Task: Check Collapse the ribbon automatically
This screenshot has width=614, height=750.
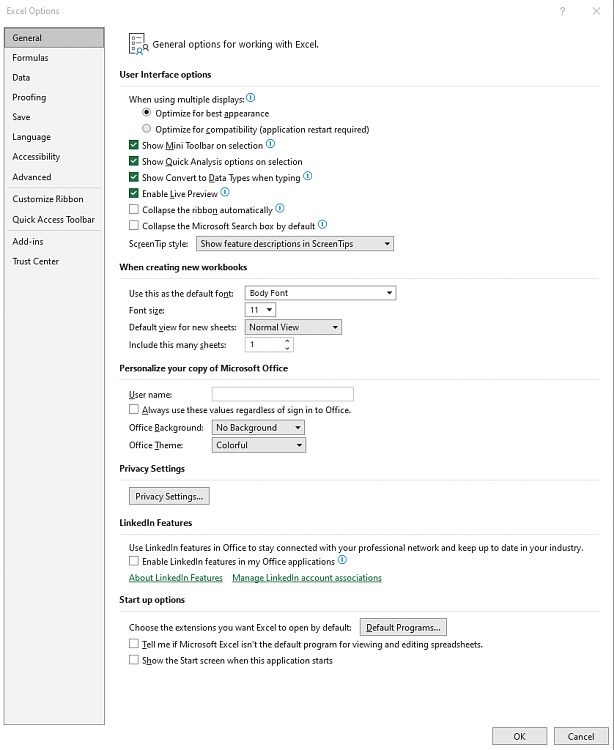Action: (134, 210)
